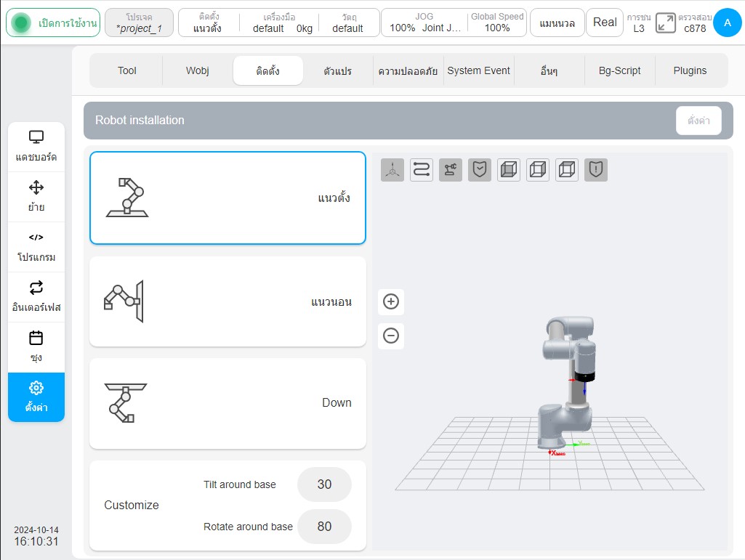This screenshot has width=745, height=560.
Task: Open the แดชบอร์ด dashboard sidebar item
Action: pyautogui.click(x=36, y=146)
